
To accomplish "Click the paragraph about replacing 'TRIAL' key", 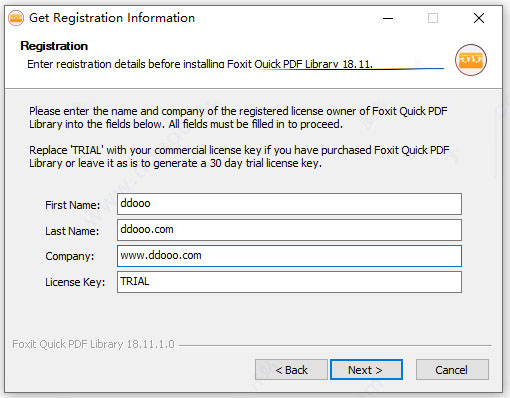I will click(x=239, y=157).
